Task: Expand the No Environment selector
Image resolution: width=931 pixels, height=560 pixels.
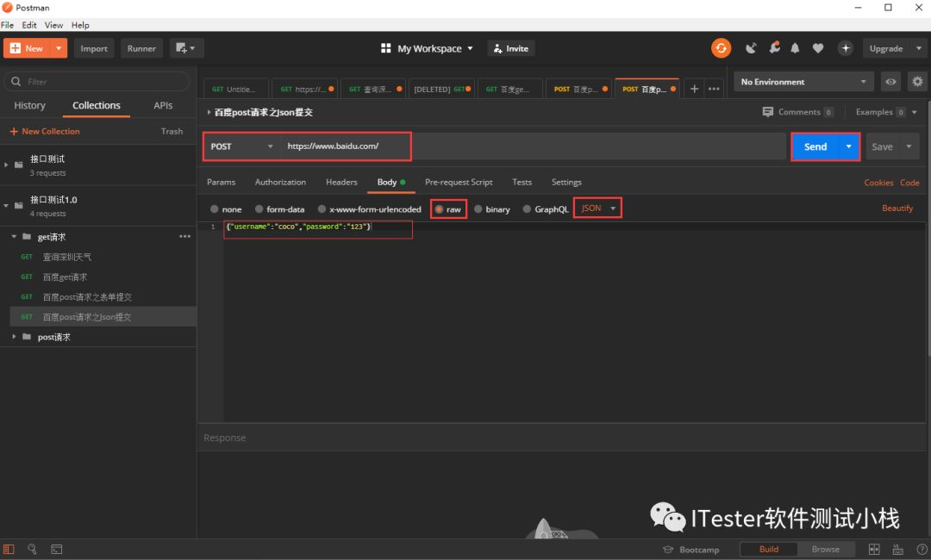Action: [x=803, y=82]
